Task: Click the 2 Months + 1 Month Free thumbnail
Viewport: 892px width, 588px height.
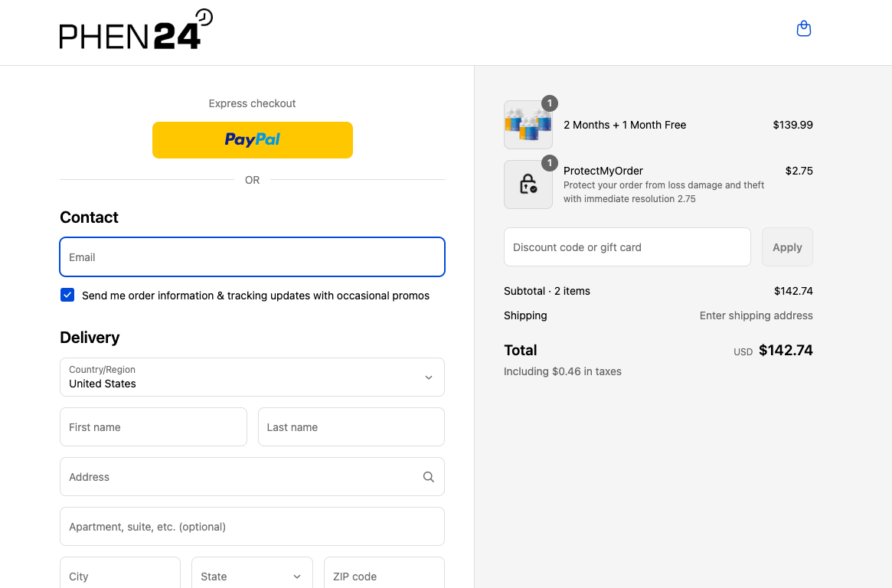Action: pos(528,124)
